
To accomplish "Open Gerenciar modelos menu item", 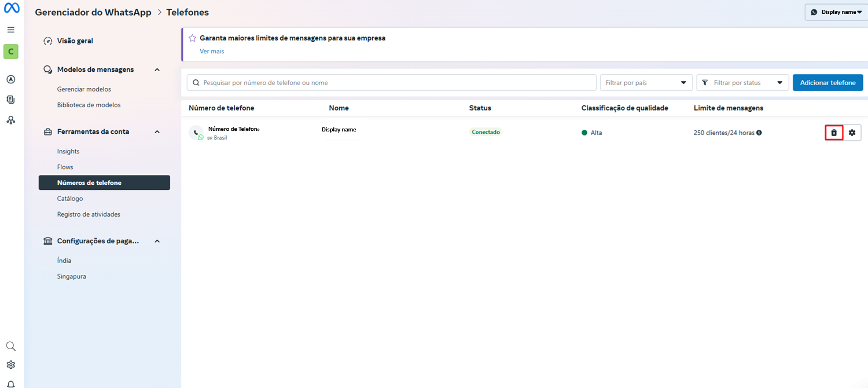I will click(84, 89).
